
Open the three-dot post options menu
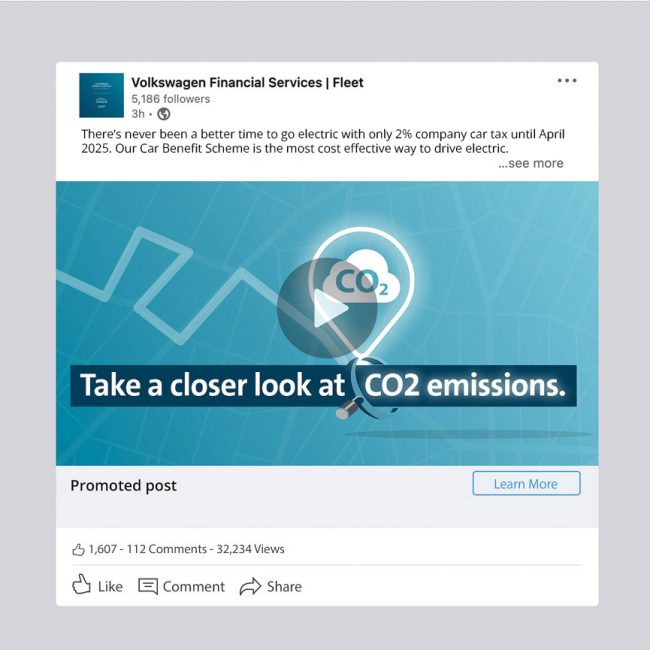point(567,81)
